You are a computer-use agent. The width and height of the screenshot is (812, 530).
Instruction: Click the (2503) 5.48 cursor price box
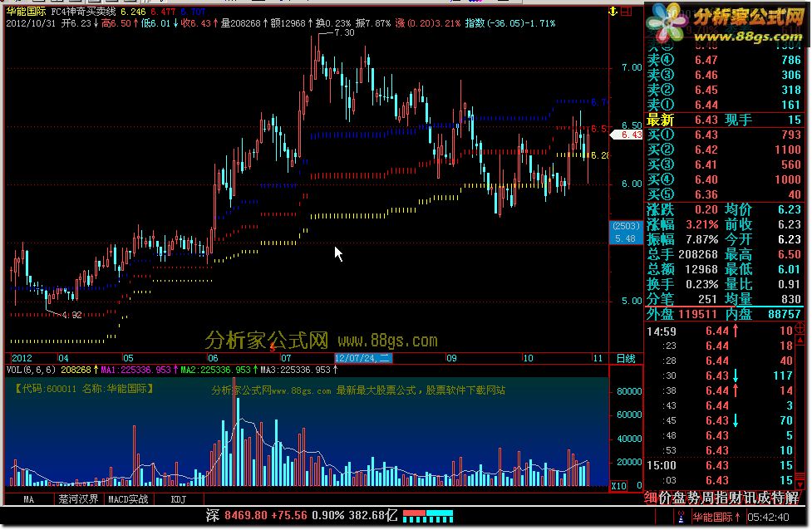click(x=626, y=233)
